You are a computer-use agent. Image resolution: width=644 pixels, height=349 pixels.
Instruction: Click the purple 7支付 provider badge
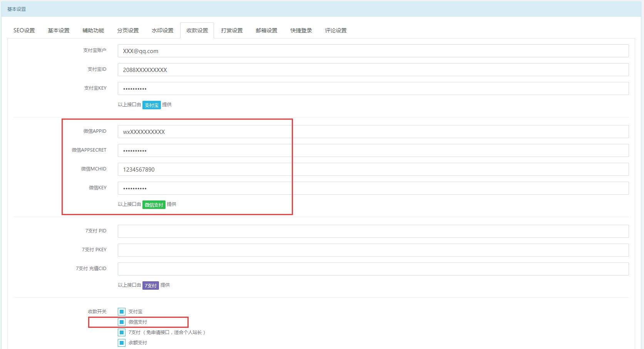(x=151, y=286)
